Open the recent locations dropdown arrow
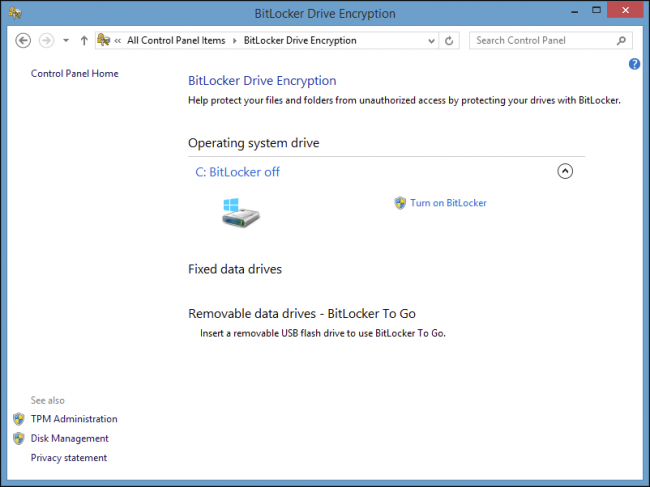Screen dimensions: 650x487 point(66,41)
